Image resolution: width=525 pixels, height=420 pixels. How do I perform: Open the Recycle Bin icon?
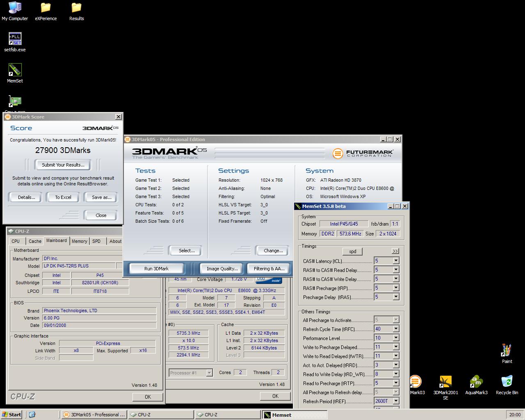507,385
